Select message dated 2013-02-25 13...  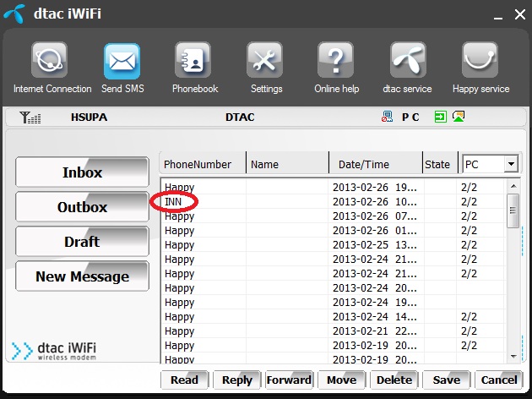333,245
